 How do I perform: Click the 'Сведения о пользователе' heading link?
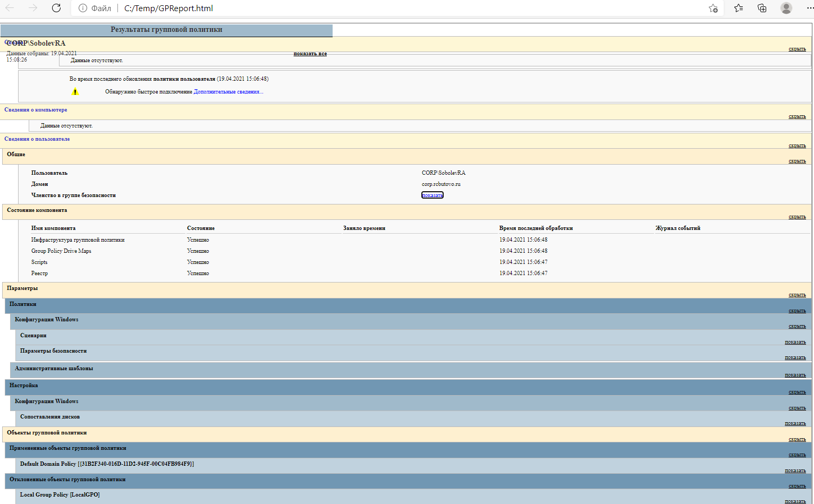37,139
